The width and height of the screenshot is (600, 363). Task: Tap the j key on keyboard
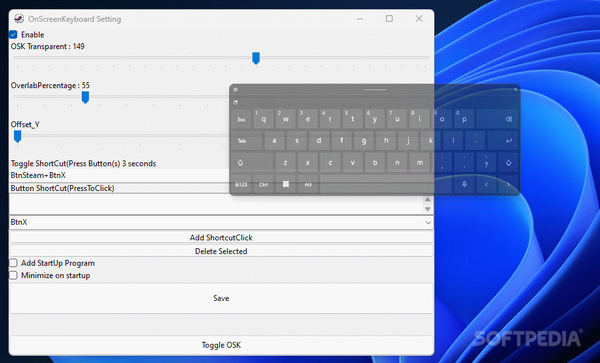pyautogui.click(x=408, y=141)
